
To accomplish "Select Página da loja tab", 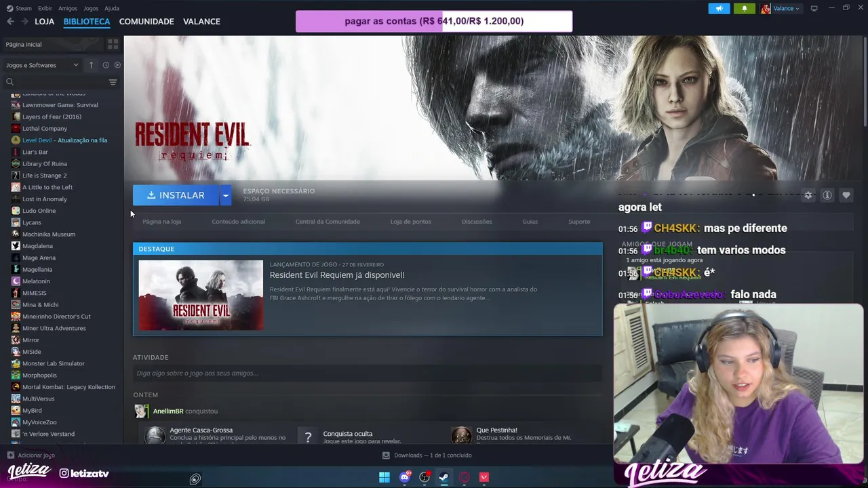I will click(161, 222).
